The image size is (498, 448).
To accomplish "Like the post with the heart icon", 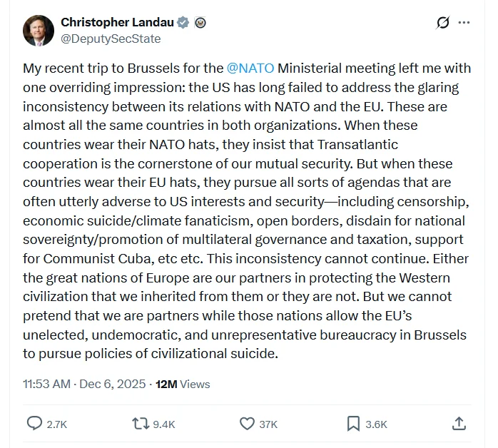I will tap(247, 424).
